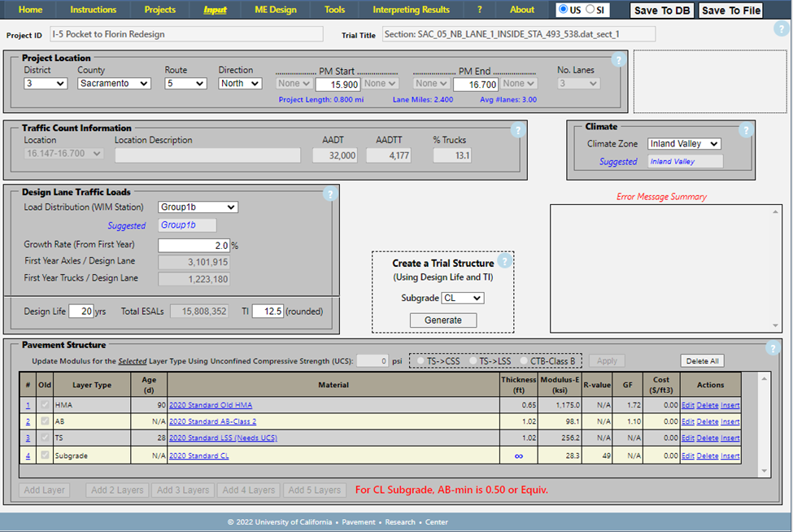Viewport: 793px width, 532px height.
Task: Click the top-right page help icon
Action: point(781,28)
